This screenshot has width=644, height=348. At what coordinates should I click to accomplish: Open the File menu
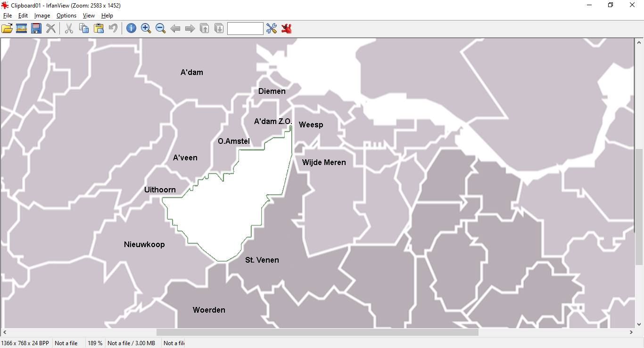tap(8, 16)
